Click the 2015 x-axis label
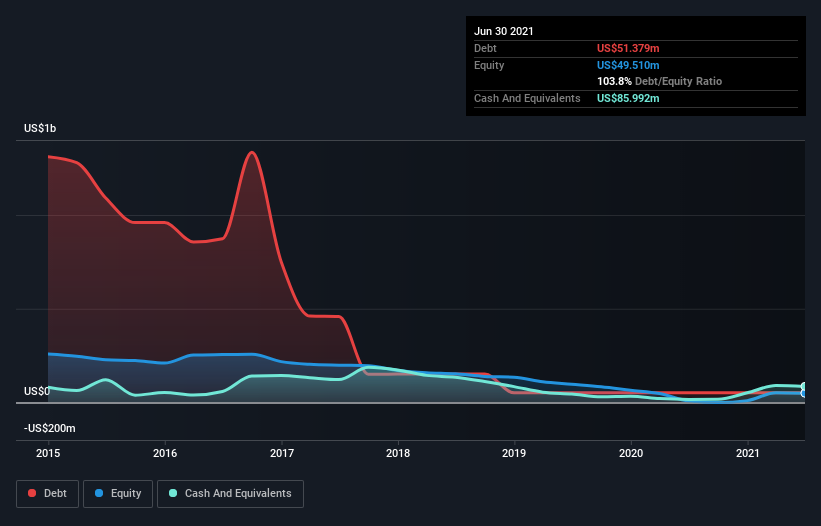 click(48, 453)
